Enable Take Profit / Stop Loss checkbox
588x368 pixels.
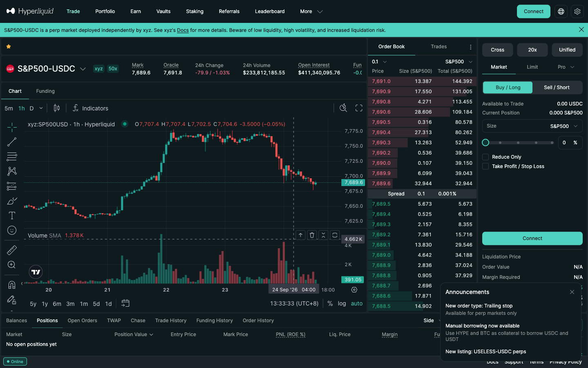tap(486, 166)
